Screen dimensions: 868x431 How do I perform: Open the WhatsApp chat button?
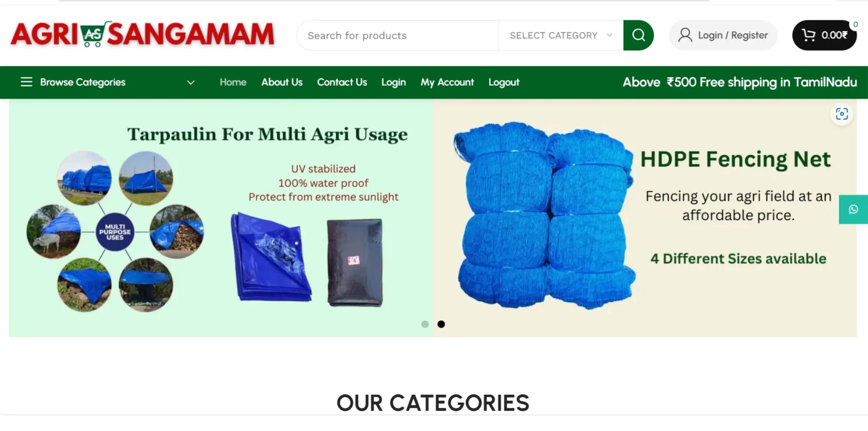853,209
